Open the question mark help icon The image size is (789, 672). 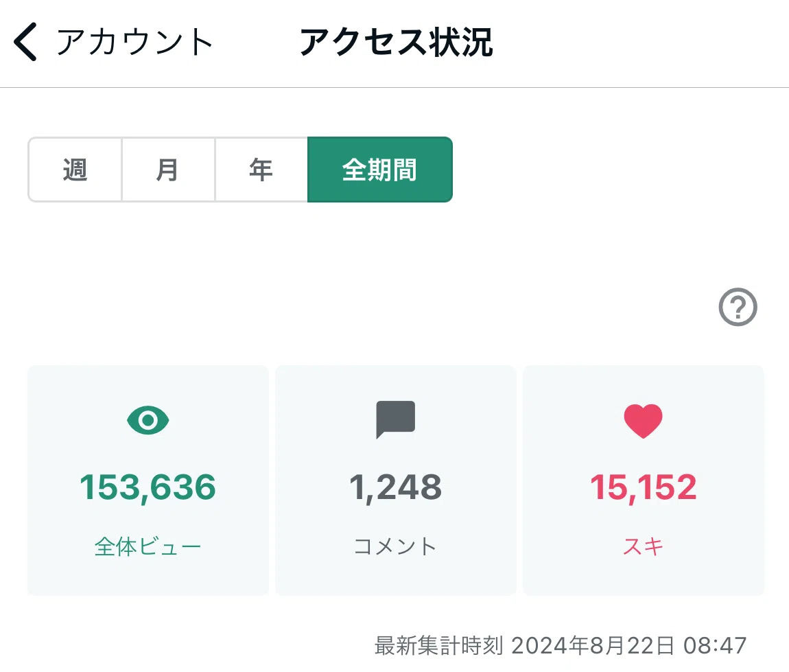pos(738,307)
